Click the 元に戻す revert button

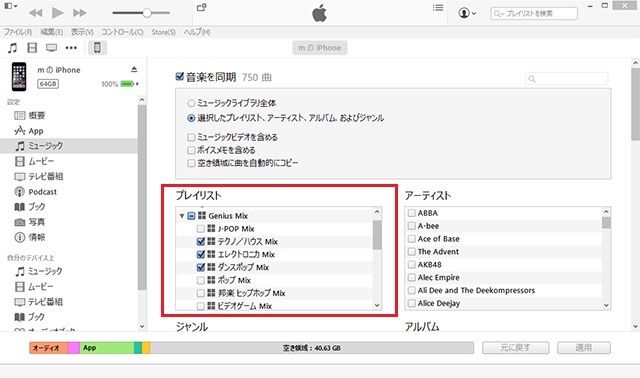pyautogui.click(x=516, y=348)
